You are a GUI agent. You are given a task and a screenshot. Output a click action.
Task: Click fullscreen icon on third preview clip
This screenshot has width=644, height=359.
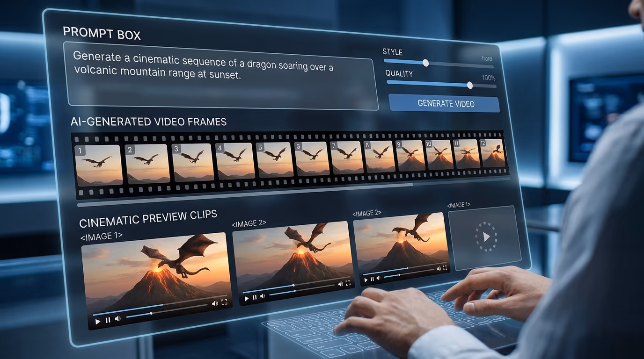click(444, 268)
